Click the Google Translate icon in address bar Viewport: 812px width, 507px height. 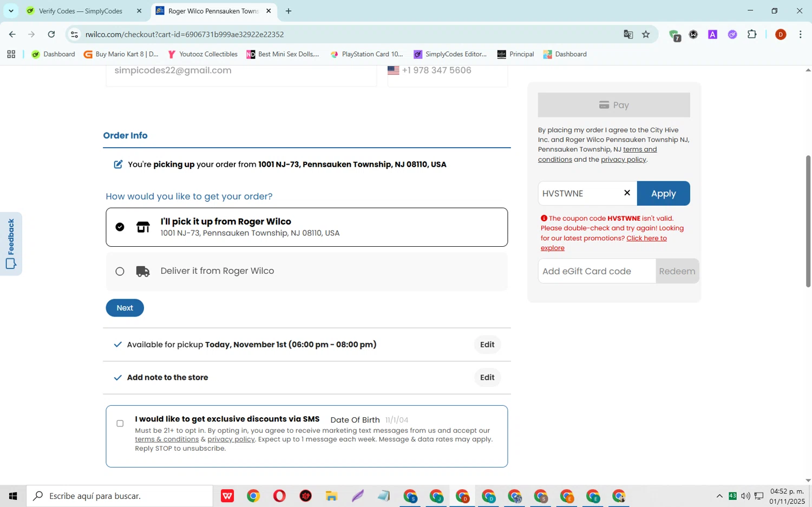[628, 34]
